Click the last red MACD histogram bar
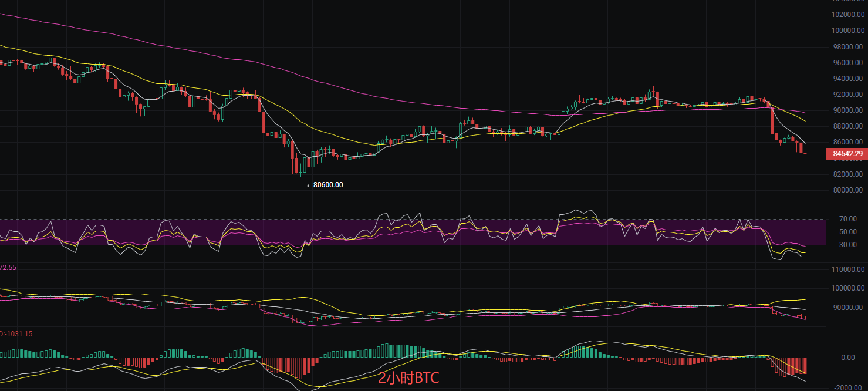 click(805, 365)
